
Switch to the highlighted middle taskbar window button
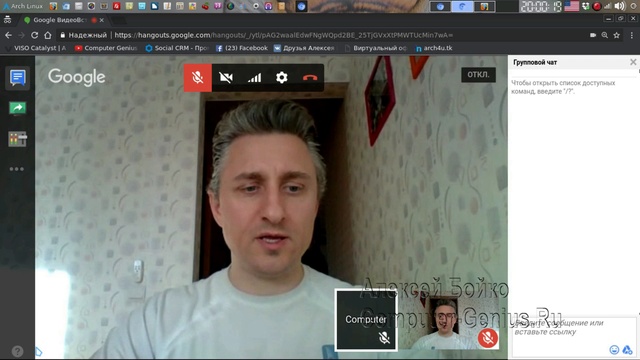462,6
